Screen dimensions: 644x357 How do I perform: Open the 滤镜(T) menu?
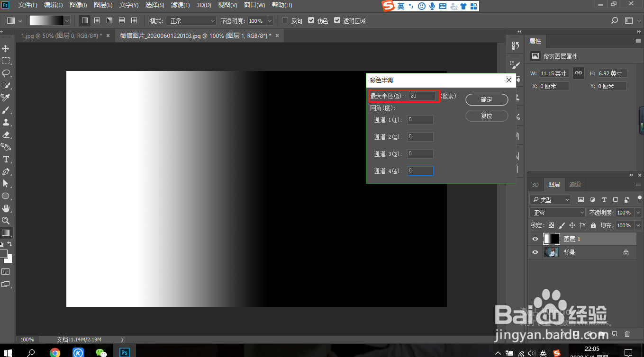click(x=180, y=5)
